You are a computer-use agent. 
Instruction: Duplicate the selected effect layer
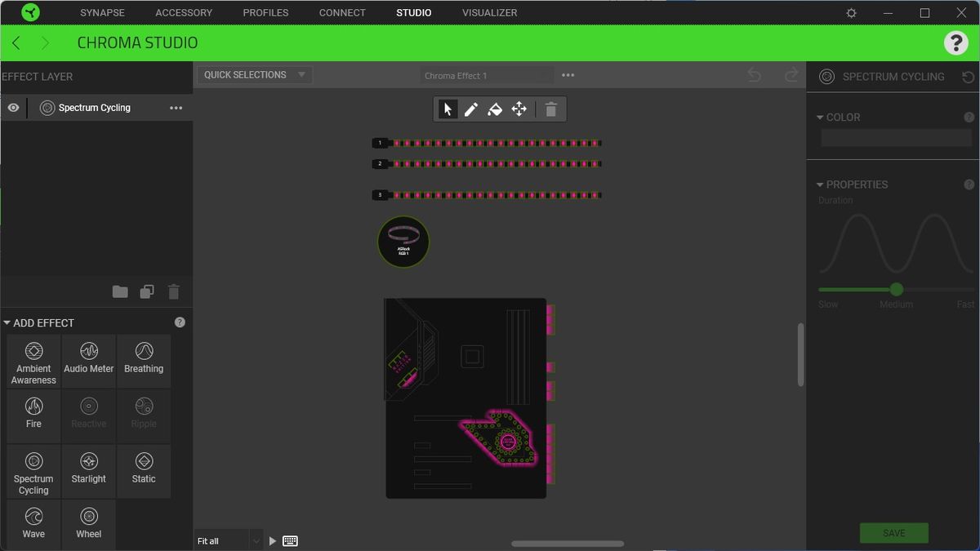pos(147,292)
